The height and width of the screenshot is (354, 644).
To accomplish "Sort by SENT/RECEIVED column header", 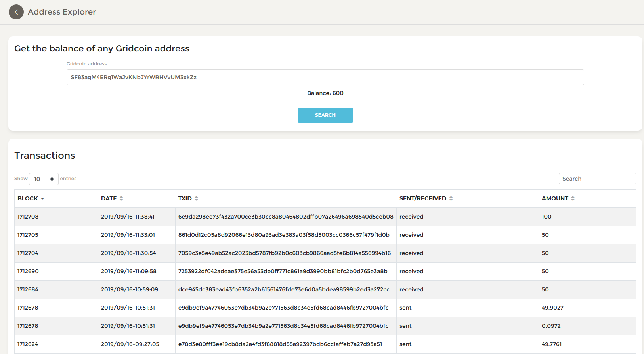I will click(x=426, y=198).
